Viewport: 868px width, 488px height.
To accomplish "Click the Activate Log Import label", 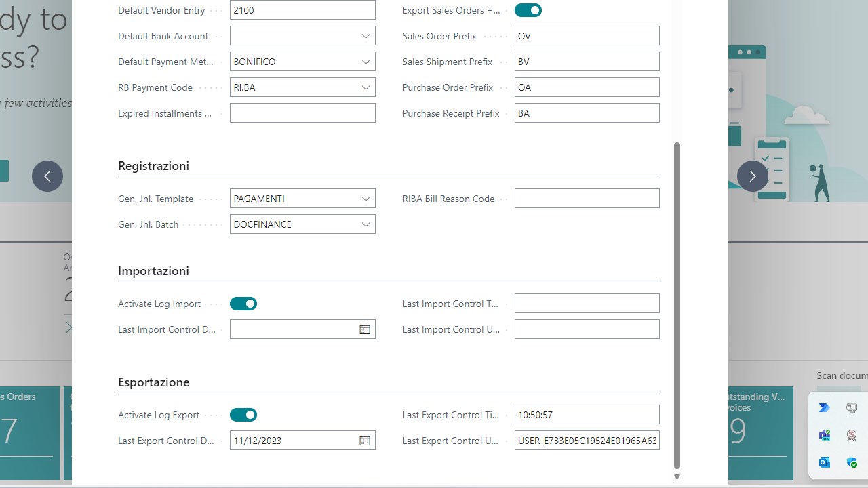I will coord(159,304).
